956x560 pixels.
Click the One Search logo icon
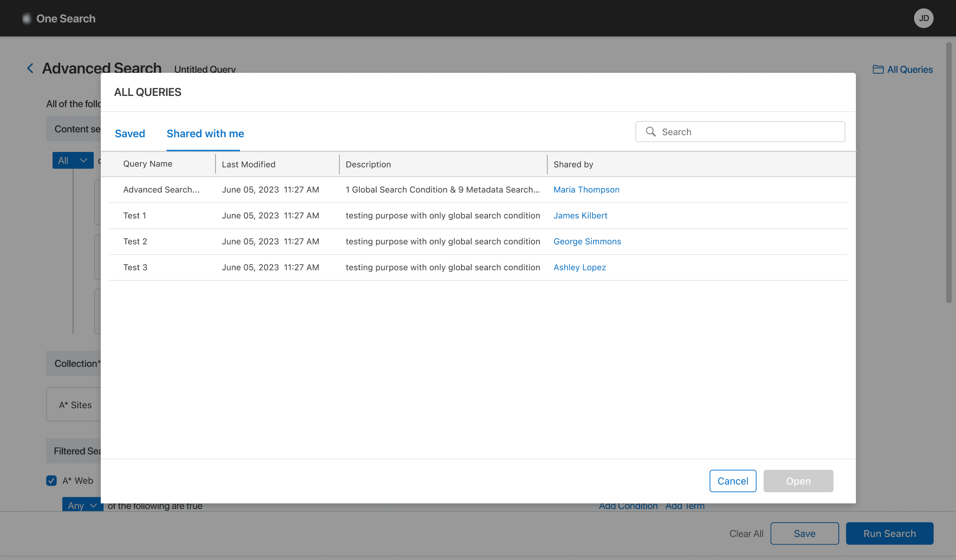point(27,18)
